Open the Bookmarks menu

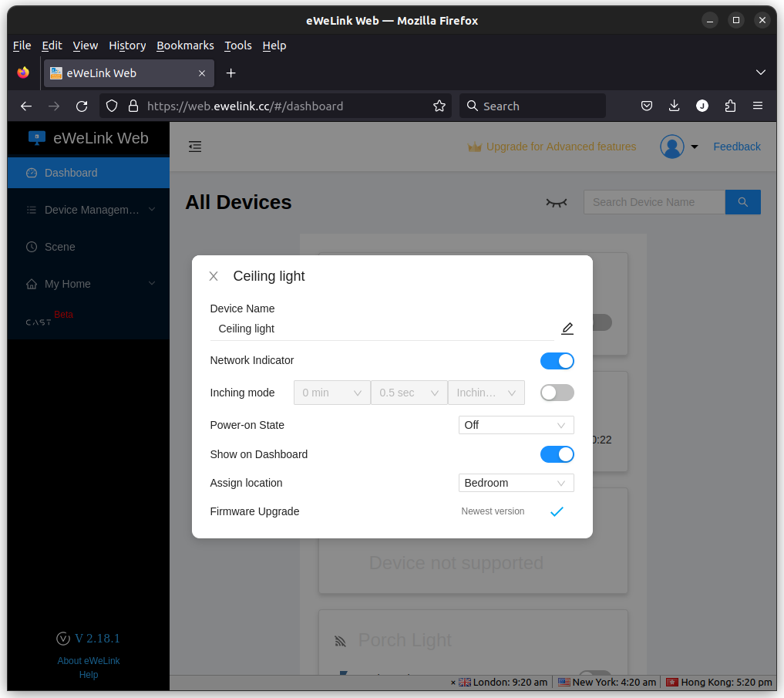pyautogui.click(x=186, y=46)
